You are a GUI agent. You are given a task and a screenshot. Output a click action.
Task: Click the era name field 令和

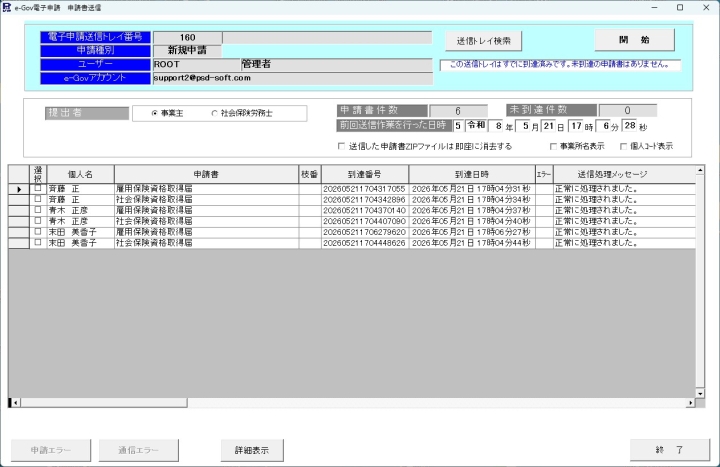coord(476,125)
